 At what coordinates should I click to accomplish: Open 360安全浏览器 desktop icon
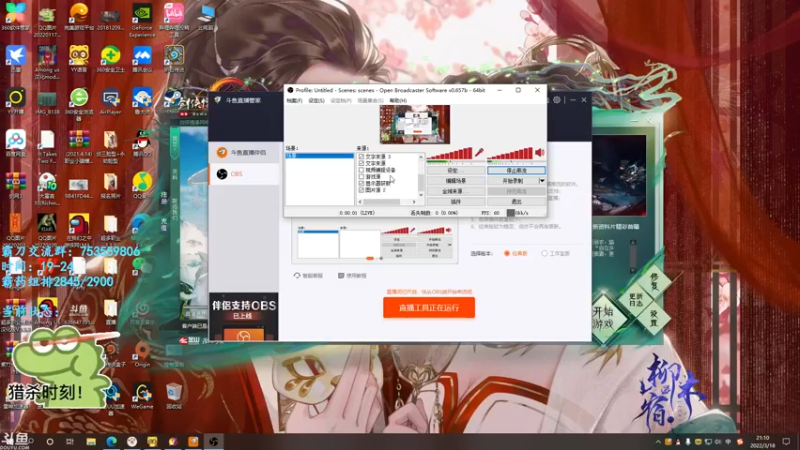pos(79,104)
